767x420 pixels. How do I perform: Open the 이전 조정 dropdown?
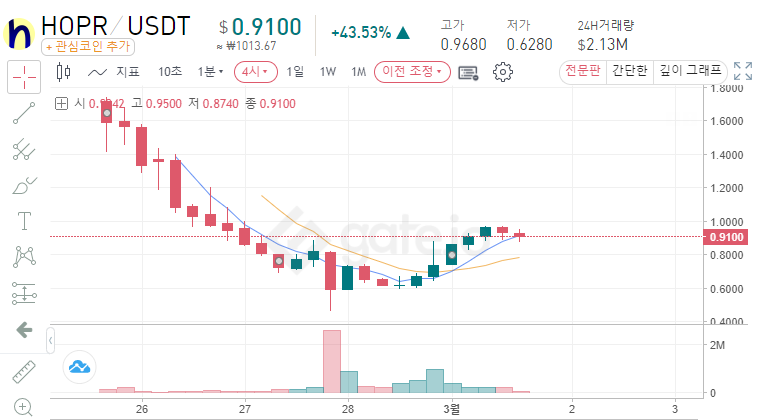point(412,72)
